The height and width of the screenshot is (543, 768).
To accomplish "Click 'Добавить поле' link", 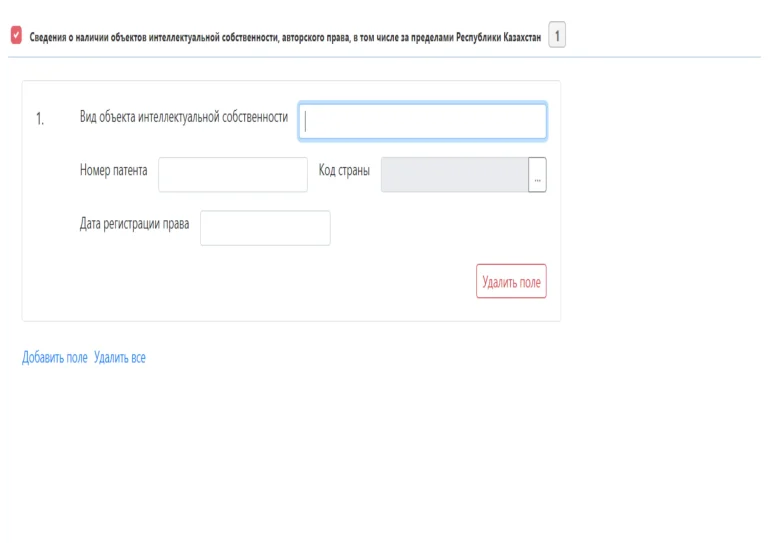I will (x=54, y=358).
